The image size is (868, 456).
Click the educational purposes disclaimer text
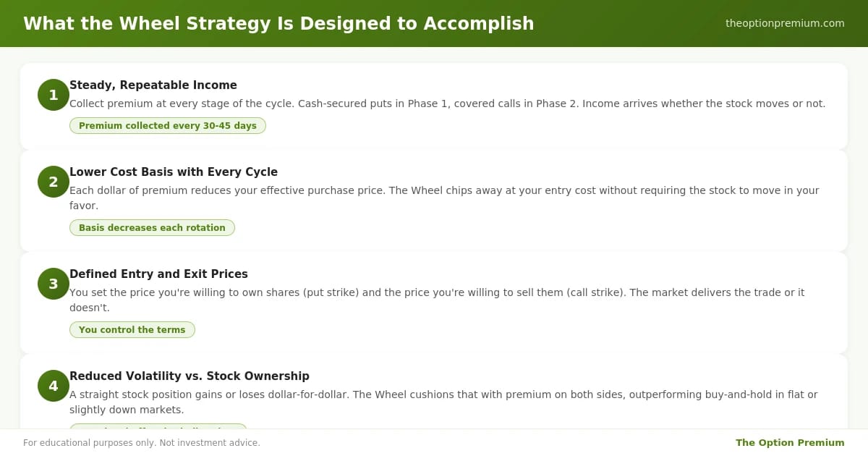(x=142, y=443)
